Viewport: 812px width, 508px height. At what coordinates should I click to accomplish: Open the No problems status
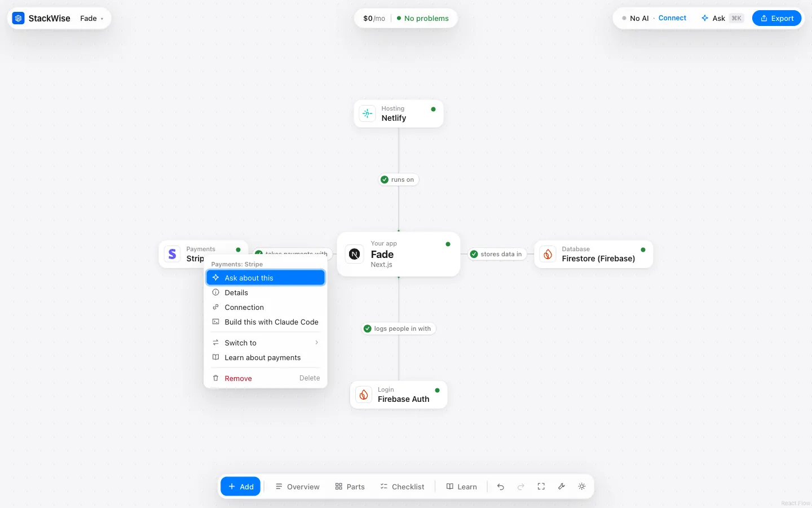422,18
